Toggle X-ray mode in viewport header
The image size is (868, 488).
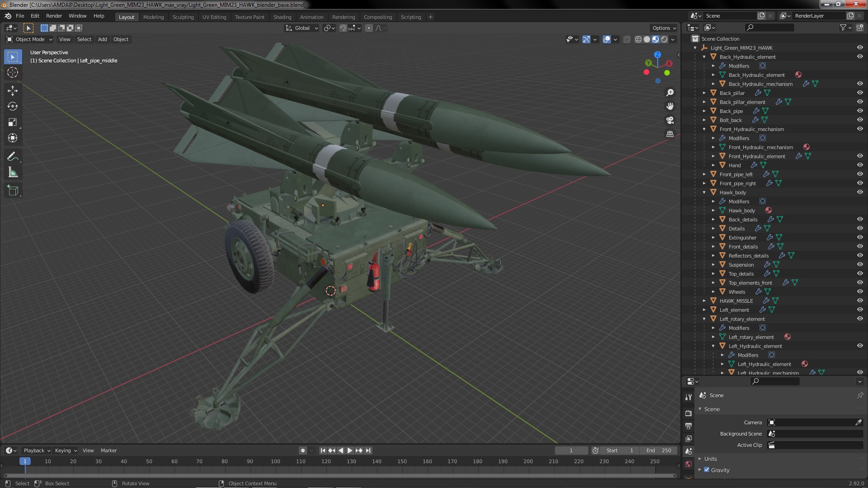(x=627, y=39)
